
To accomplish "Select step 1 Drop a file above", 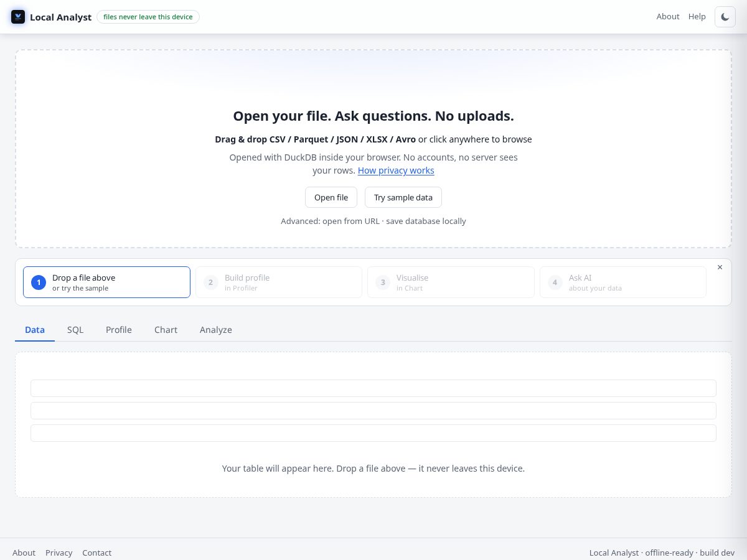I will [x=106, y=282].
